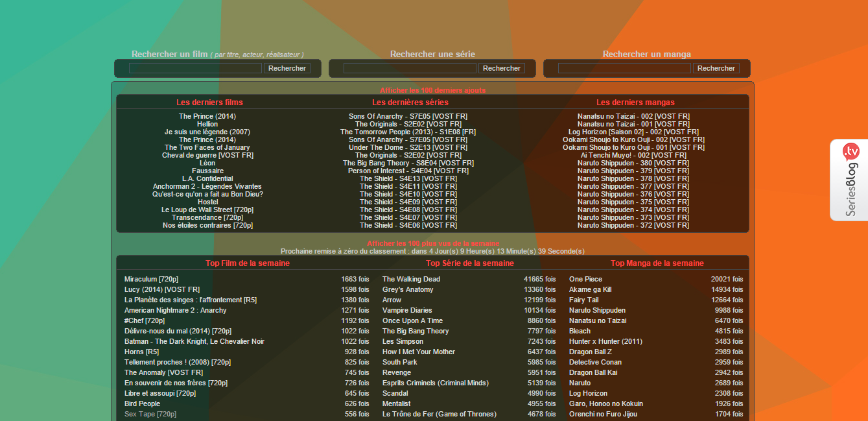The height and width of the screenshot is (421, 868).
Task: Open 'The Two Faces of January' film
Action: 207,147
